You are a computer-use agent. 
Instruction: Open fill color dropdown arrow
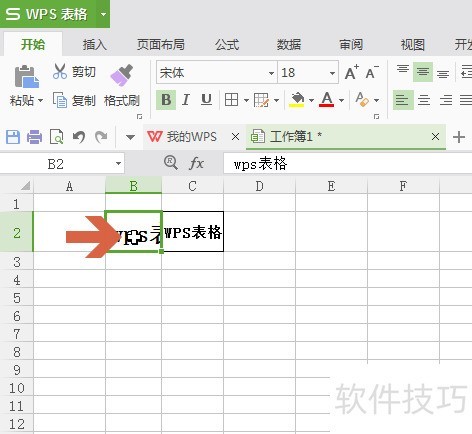[x=311, y=100]
